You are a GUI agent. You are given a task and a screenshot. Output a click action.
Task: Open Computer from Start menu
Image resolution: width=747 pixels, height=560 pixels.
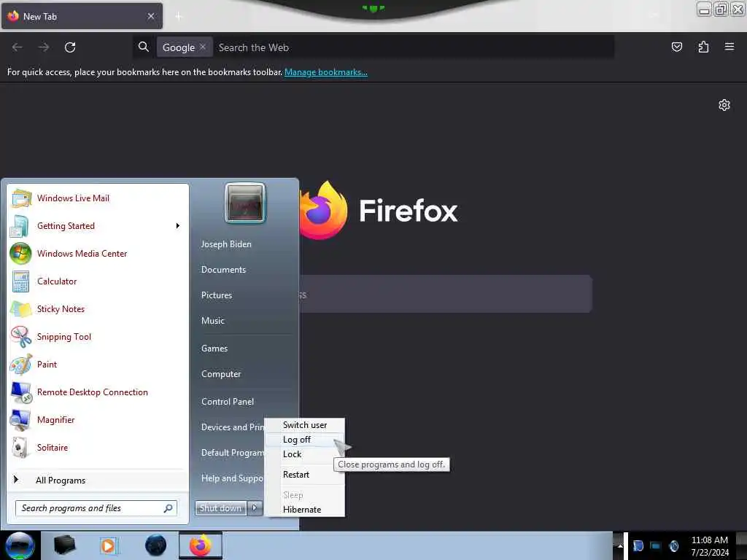click(x=221, y=374)
